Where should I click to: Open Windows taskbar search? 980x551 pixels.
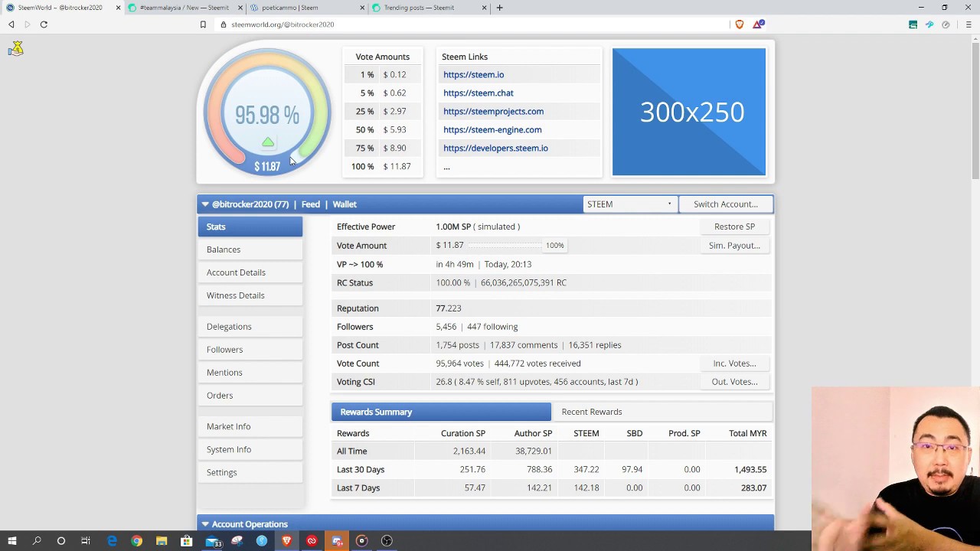37,541
